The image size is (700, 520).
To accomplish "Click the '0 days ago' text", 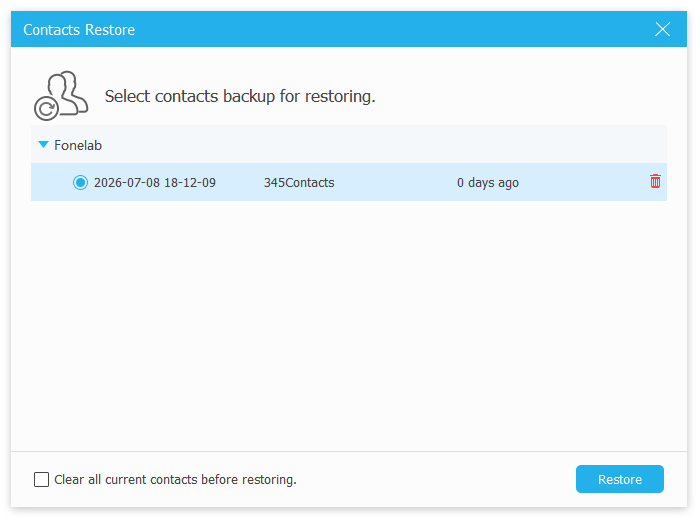I will [488, 183].
